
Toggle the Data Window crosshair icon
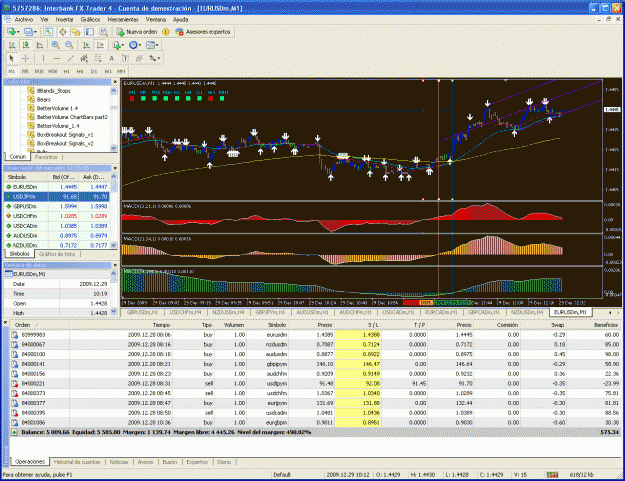point(63,32)
